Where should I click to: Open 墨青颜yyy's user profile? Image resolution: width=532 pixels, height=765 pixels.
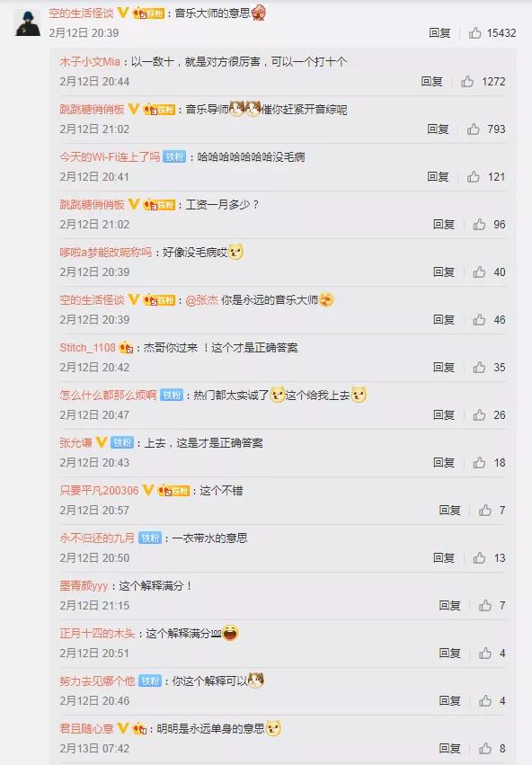point(84,586)
